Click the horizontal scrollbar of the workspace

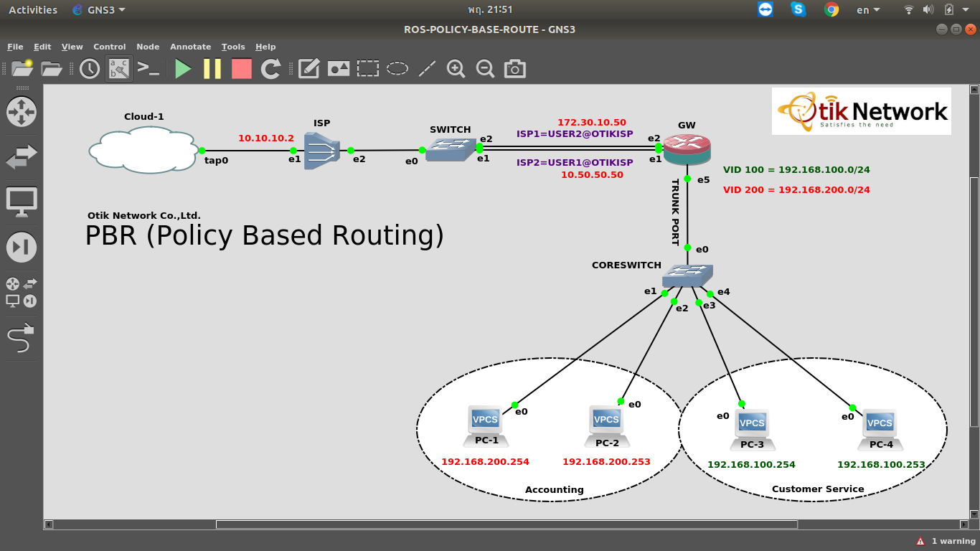pyautogui.click(x=507, y=524)
